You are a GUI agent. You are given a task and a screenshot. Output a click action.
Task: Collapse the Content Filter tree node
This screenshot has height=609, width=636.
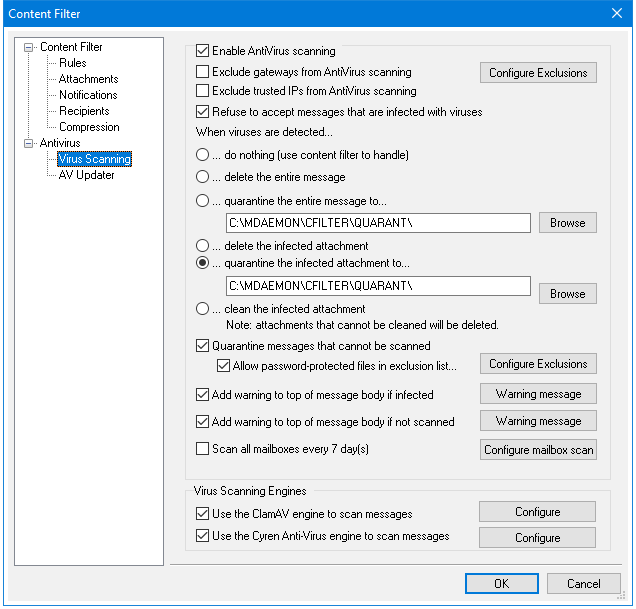[x=29, y=47]
